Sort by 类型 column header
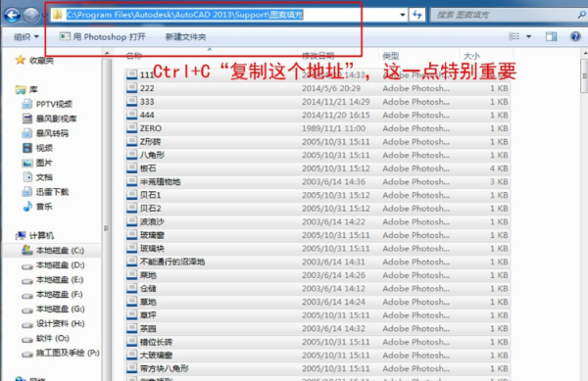The image size is (588, 381). 390,56
